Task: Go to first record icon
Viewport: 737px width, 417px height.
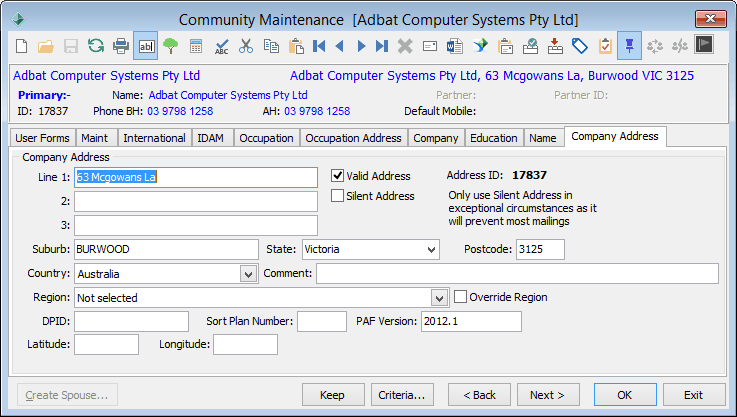Action: [319, 46]
